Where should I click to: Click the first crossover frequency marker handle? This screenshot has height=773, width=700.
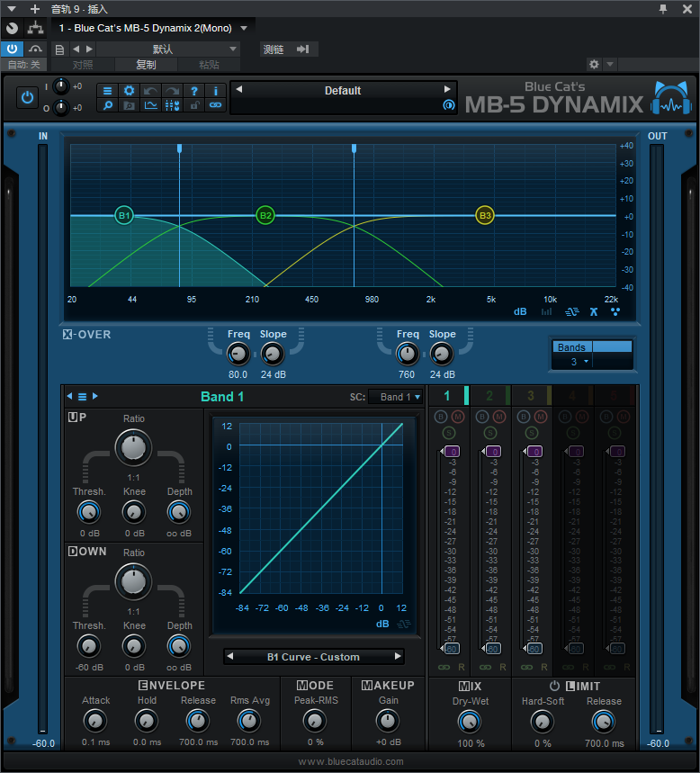(x=179, y=148)
